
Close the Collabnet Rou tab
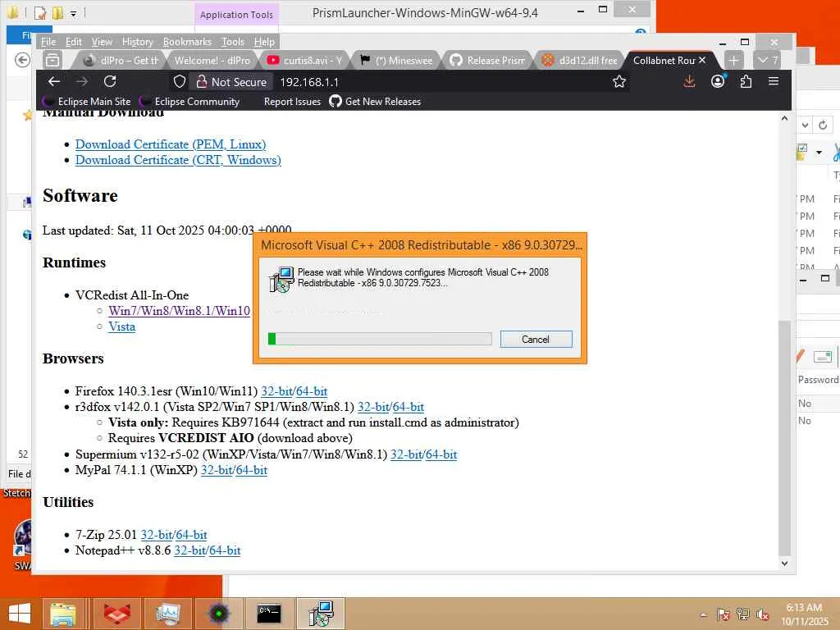coord(702,60)
